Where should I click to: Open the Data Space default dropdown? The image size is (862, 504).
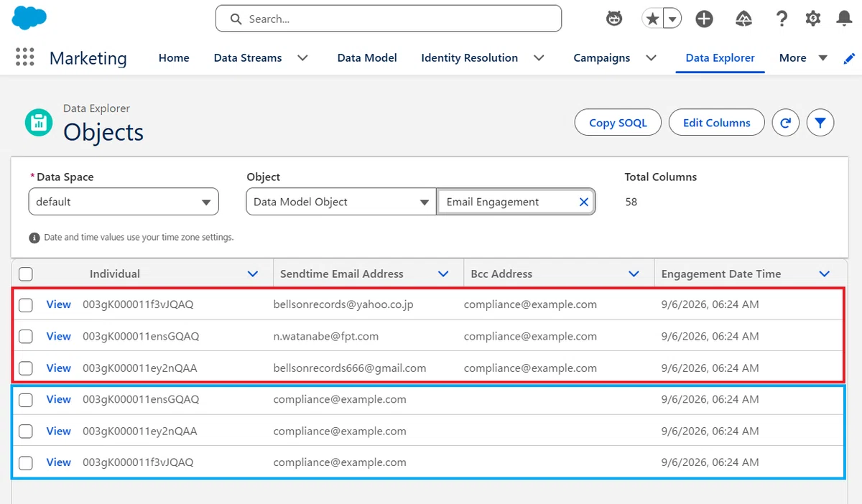pos(124,202)
